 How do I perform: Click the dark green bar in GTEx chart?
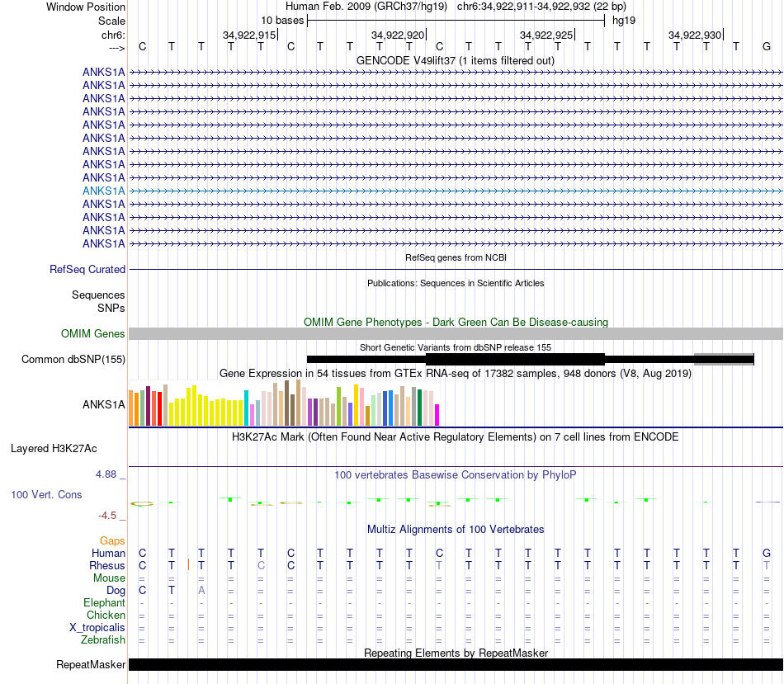(x=420, y=408)
